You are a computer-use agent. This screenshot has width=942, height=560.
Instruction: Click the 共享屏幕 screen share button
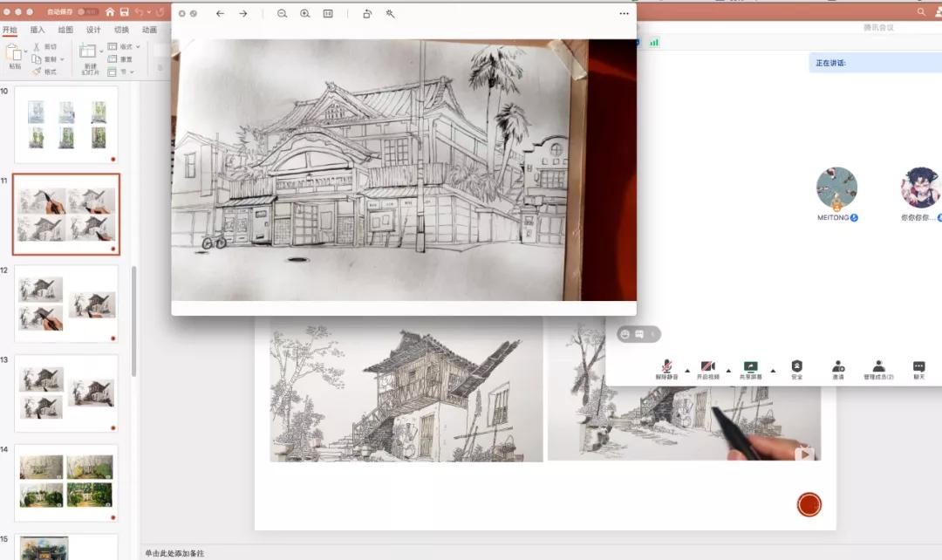click(x=752, y=367)
